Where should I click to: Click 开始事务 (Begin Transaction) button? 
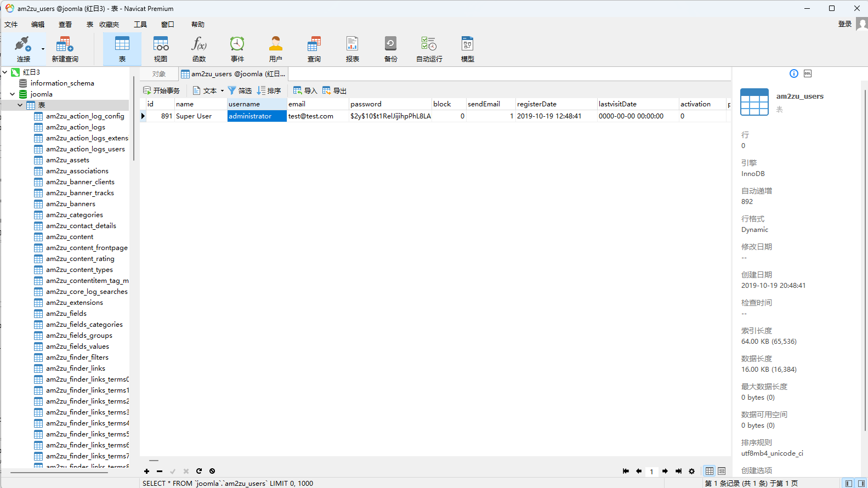coord(161,90)
